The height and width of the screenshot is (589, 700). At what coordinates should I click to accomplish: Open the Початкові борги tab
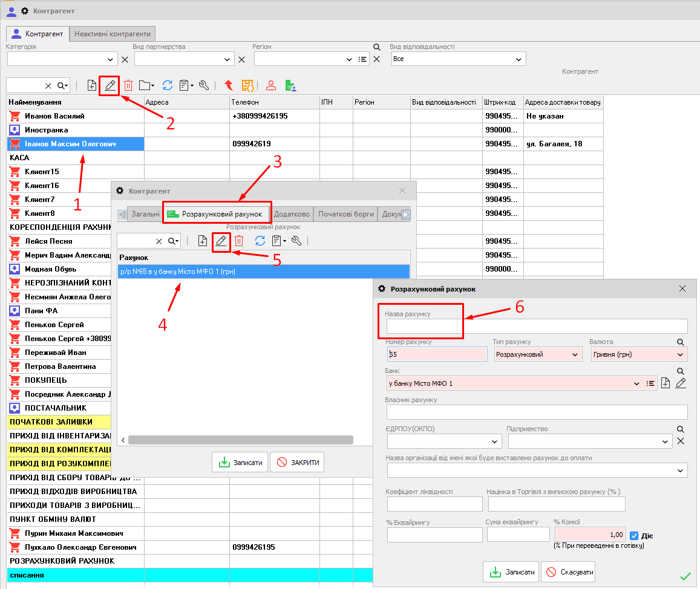[x=346, y=214]
